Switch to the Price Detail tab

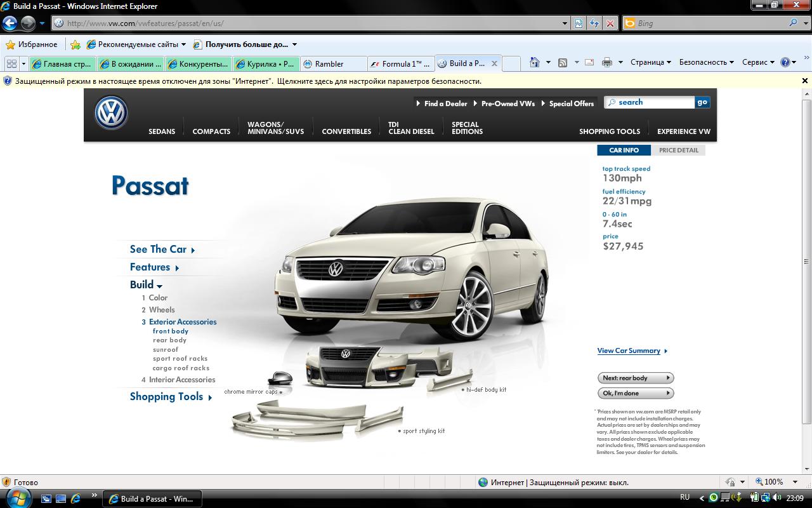click(678, 150)
